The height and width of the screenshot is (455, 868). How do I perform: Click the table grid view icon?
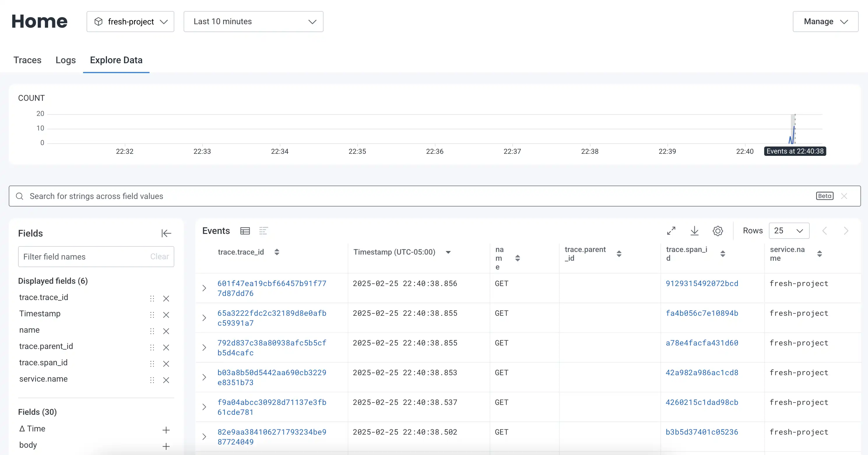point(243,231)
